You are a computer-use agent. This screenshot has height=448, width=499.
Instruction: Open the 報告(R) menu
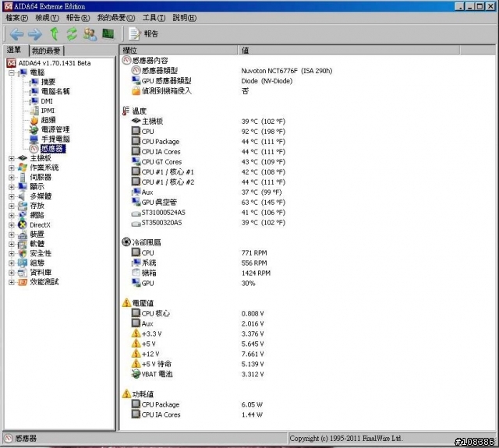(78, 18)
